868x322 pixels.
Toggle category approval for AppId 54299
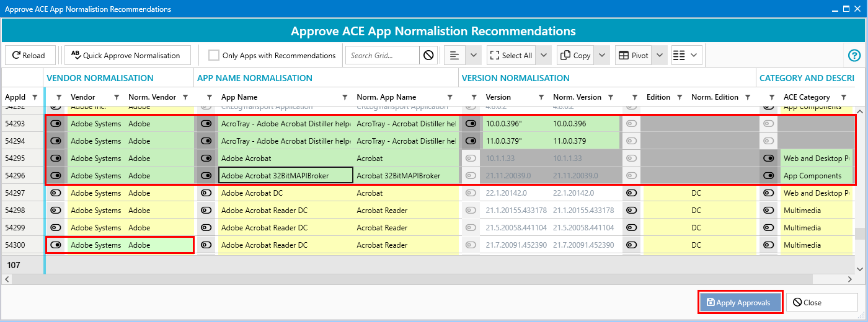(769, 228)
